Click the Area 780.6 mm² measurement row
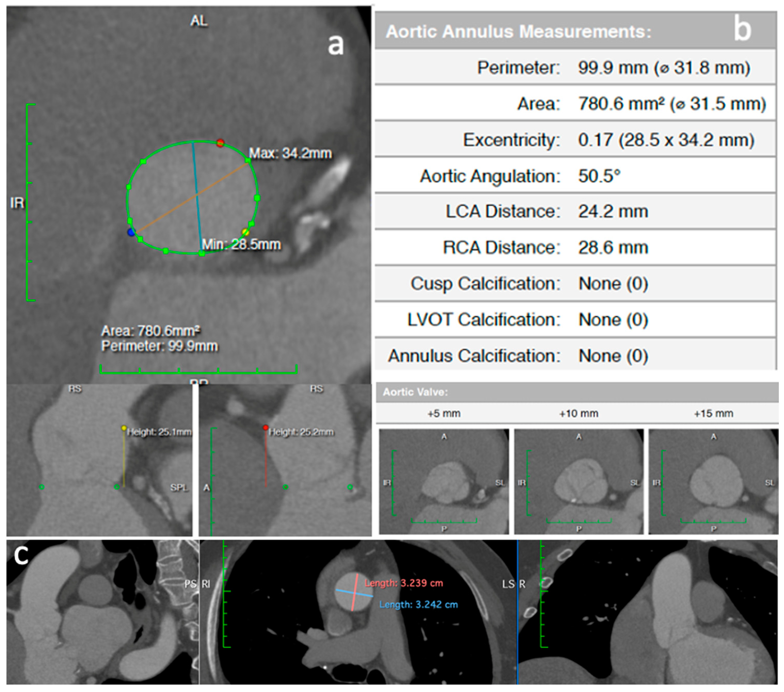 coord(575,103)
